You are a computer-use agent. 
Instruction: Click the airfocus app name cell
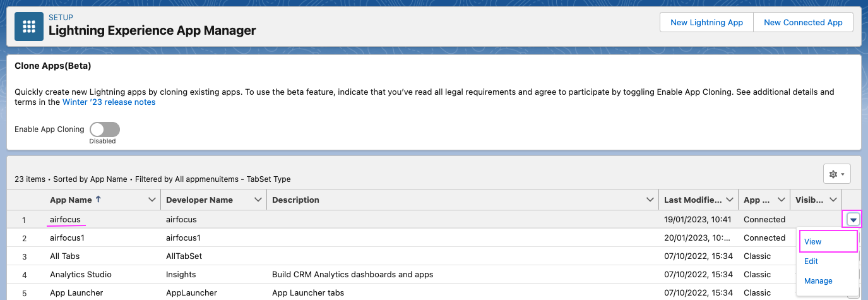tap(65, 220)
